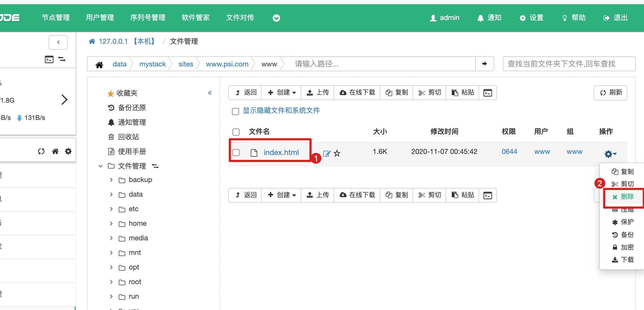Click the sidebar terminal icon
Viewport: 644px width, 310px height.
coord(49,59)
